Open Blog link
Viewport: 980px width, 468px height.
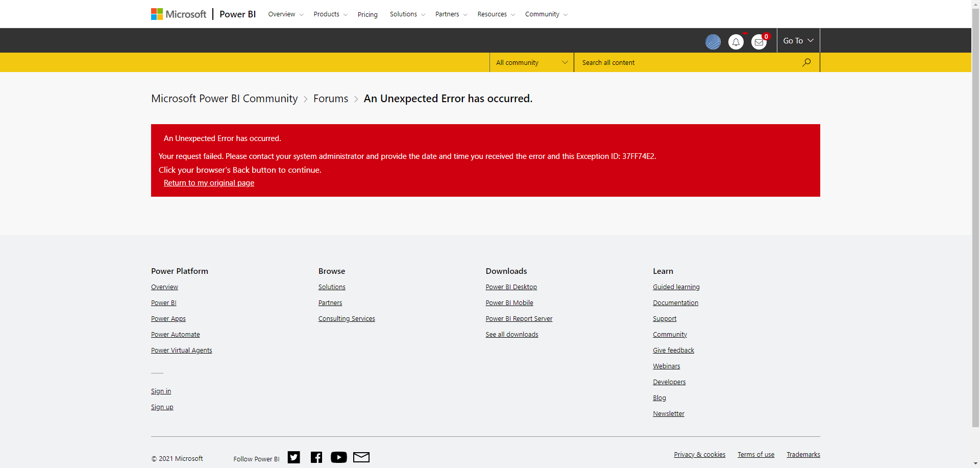pyautogui.click(x=659, y=398)
